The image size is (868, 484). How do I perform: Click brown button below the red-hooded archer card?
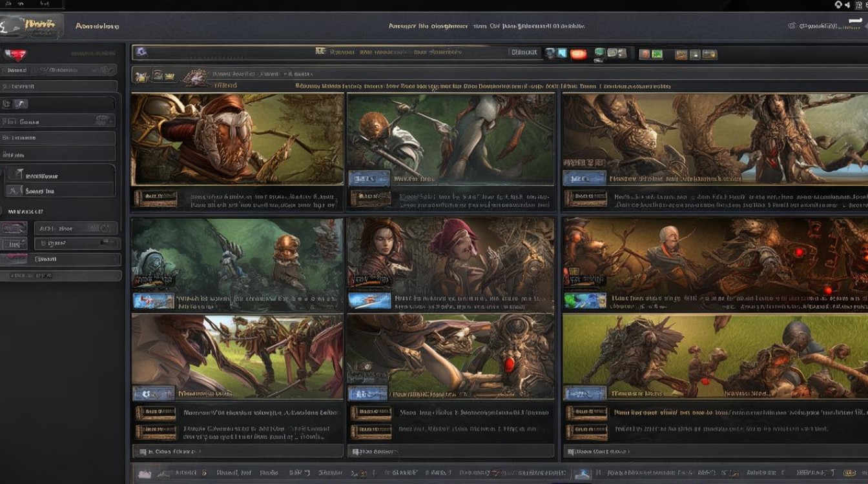point(156,197)
